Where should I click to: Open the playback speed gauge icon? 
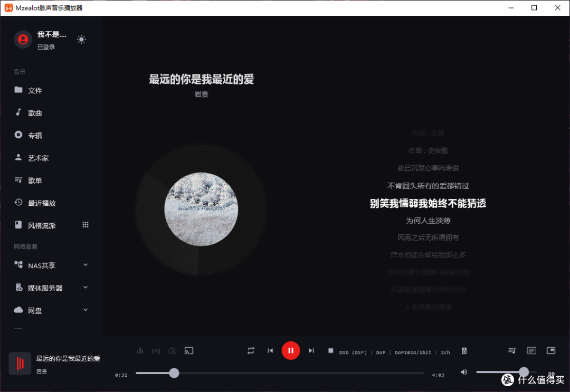coord(173,350)
